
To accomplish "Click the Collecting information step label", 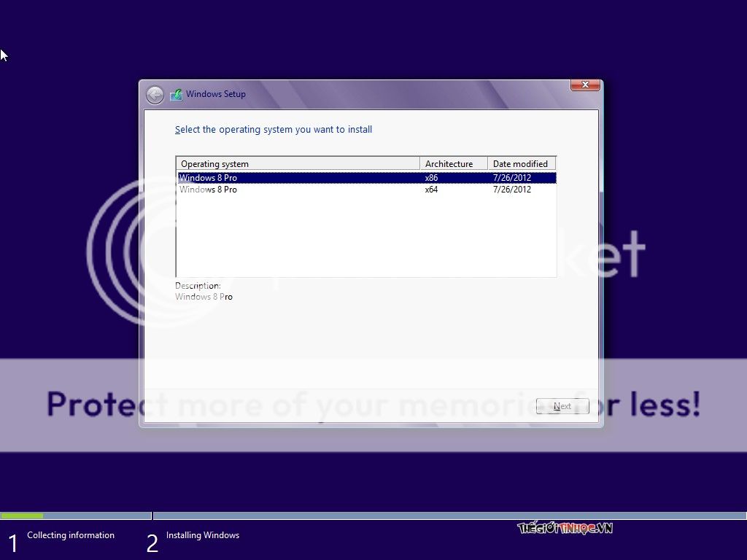I will click(71, 535).
